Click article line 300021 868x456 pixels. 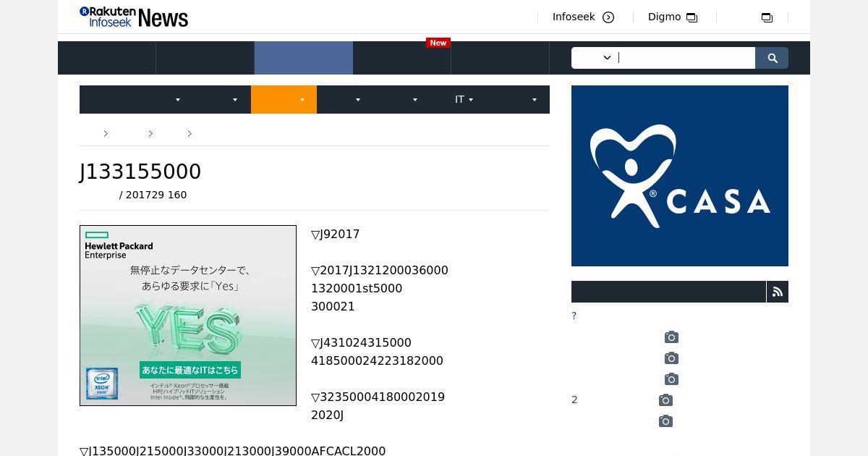coord(333,306)
